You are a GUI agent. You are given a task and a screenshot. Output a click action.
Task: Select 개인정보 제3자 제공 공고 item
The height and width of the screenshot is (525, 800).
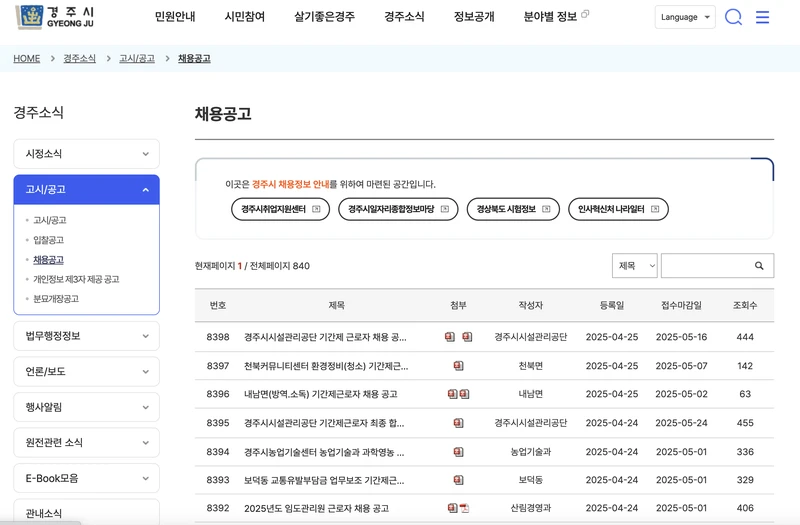(76, 280)
